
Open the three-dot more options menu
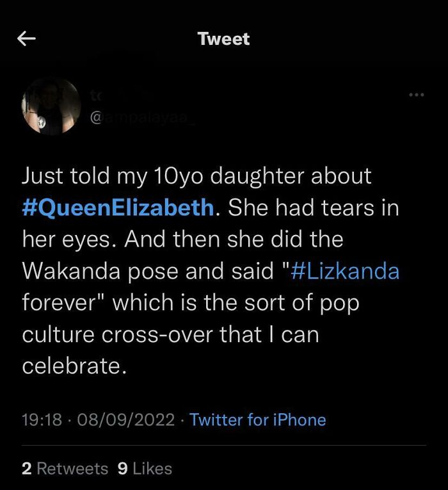click(x=417, y=95)
